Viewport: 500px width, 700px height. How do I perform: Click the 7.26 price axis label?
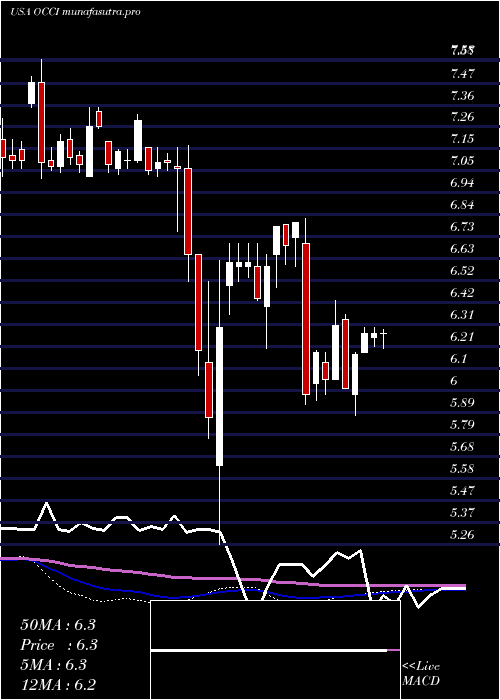(x=463, y=117)
